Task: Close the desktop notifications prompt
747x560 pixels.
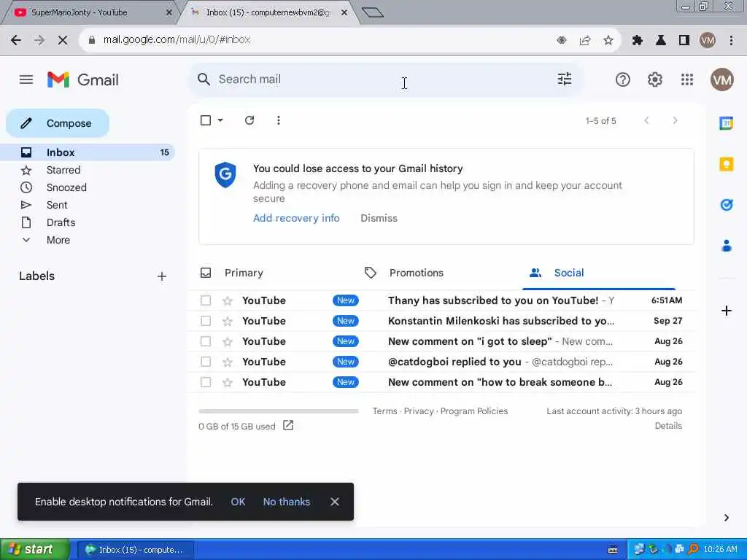Action: pos(334,502)
